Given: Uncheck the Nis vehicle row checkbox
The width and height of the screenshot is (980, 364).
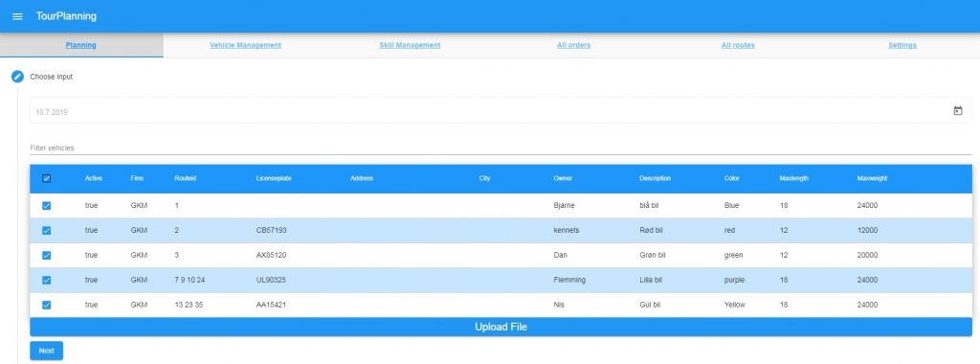Looking at the screenshot, I should (x=46, y=305).
